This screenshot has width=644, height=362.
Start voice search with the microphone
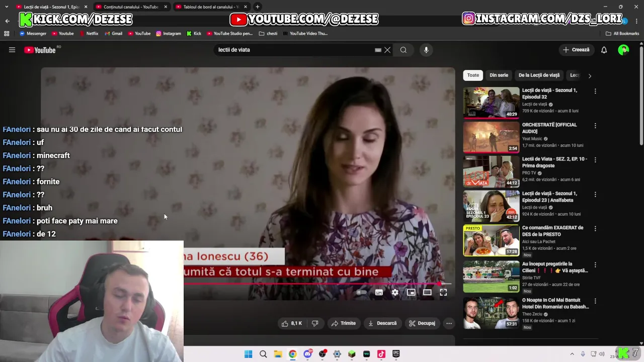coord(426,50)
